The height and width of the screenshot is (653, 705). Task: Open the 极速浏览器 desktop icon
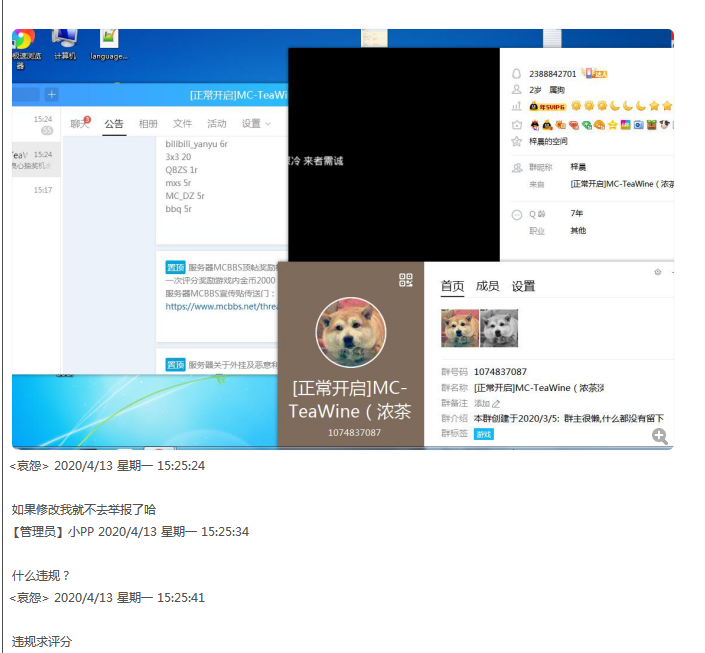tap(24, 49)
